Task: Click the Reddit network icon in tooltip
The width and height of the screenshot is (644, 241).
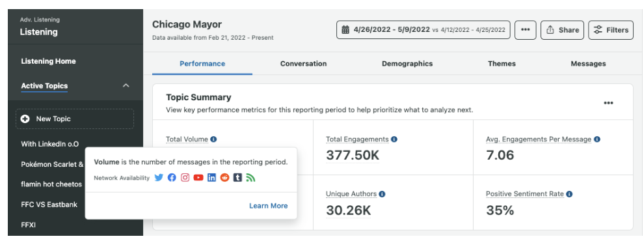Action: [224, 178]
